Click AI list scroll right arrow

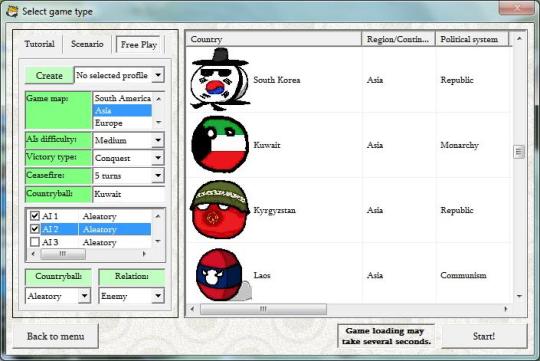(144, 254)
